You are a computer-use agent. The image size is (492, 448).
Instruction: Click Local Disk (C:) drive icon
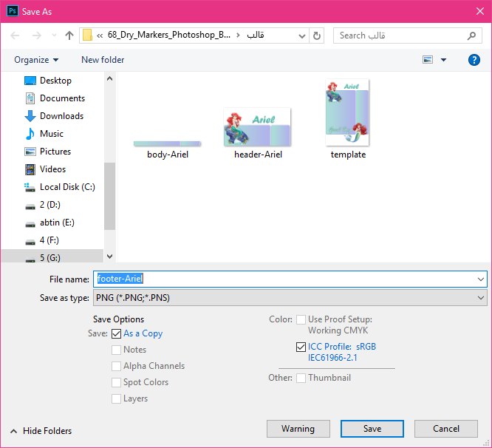pyautogui.click(x=30, y=188)
